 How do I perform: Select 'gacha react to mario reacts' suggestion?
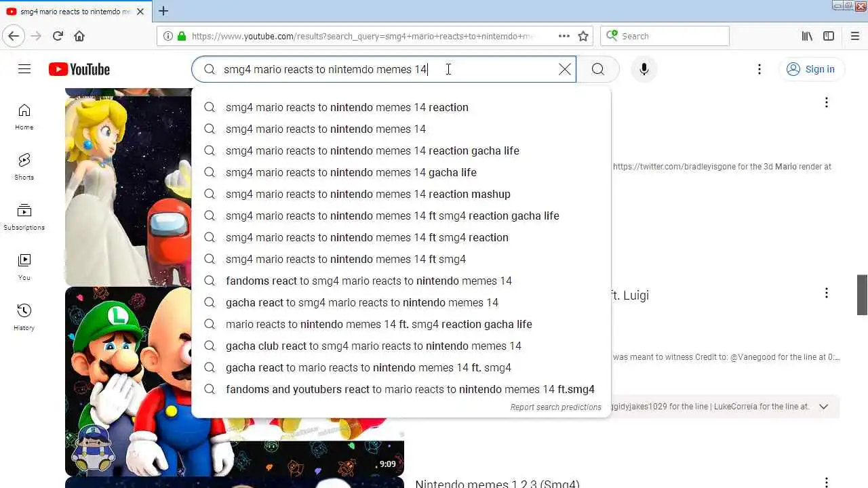(401, 367)
